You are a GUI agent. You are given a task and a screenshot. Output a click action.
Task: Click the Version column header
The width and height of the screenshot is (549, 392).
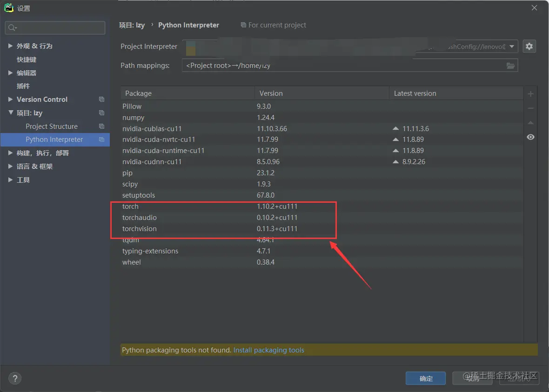tap(322, 93)
